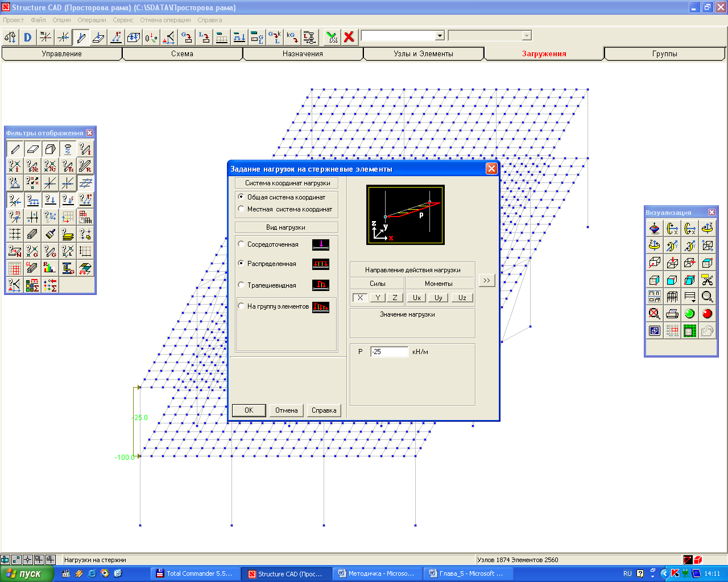Toggle the Uz moment direction button

462,297
